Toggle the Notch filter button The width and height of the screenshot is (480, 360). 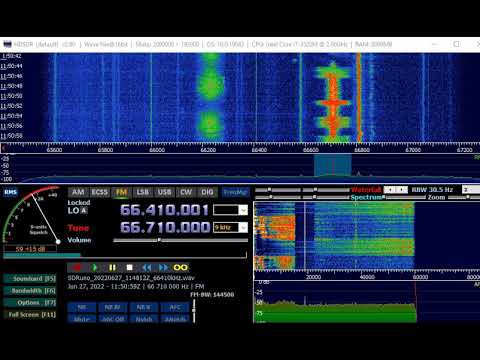point(144,319)
